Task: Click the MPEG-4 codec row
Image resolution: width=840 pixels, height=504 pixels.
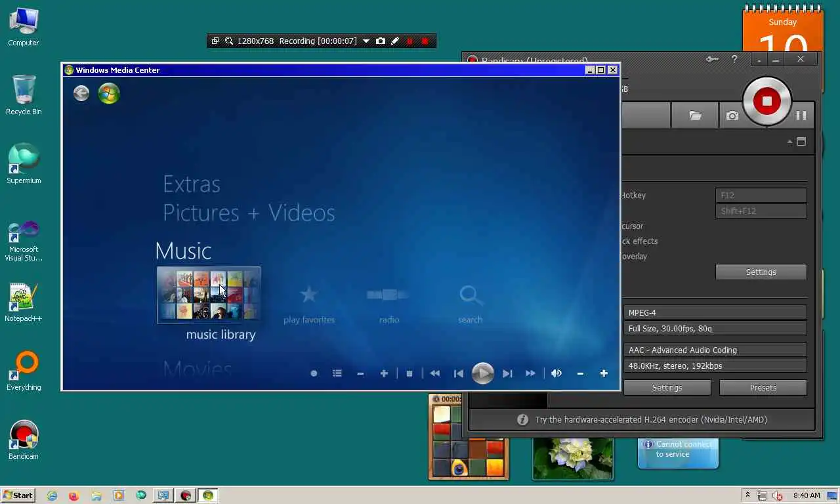Action: point(715,313)
